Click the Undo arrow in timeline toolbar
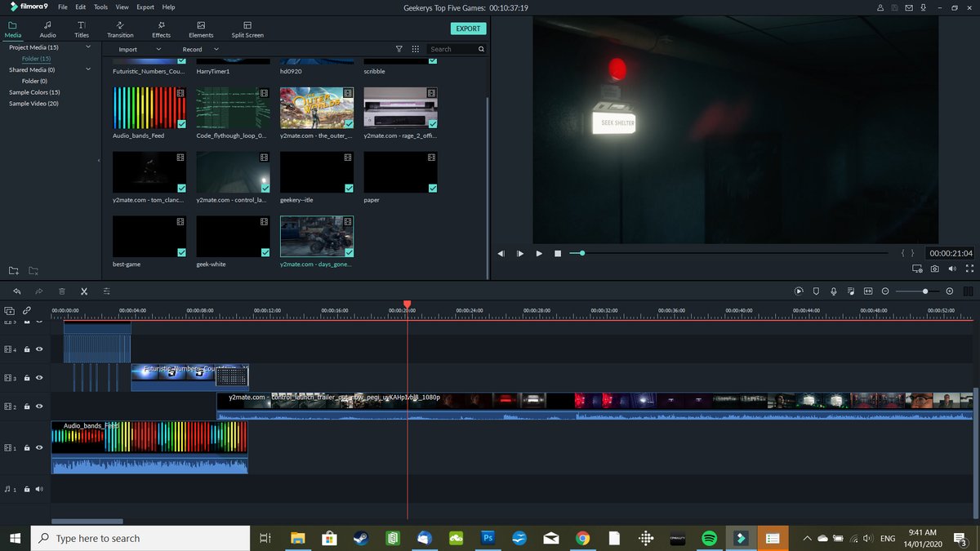The width and height of the screenshot is (980, 551). [x=16, y=291]
